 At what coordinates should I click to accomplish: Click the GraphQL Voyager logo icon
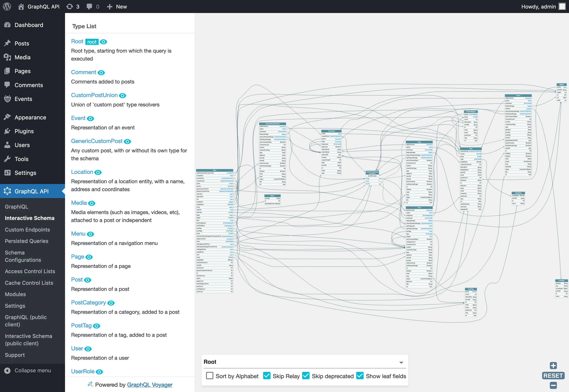pyautogui.click(x=90, y=384)
